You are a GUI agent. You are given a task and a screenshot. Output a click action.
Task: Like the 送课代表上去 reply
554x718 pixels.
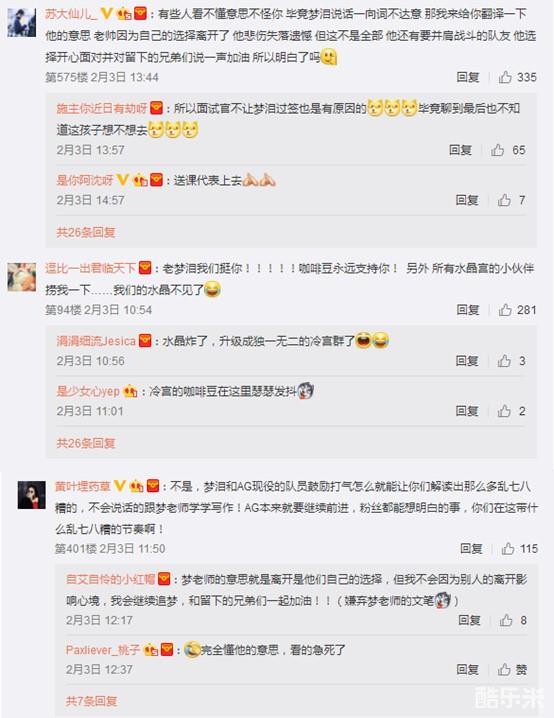point(504,200)
